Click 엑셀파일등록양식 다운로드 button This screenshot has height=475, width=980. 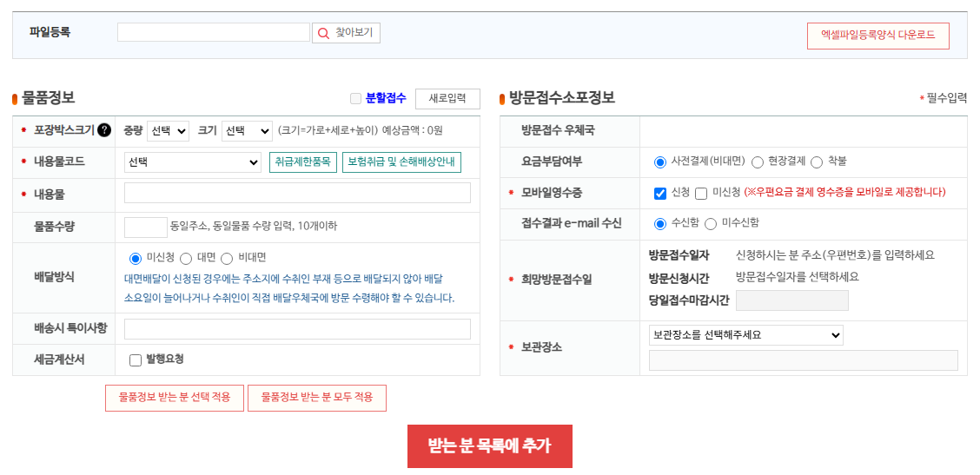click(x=878, y=36)
